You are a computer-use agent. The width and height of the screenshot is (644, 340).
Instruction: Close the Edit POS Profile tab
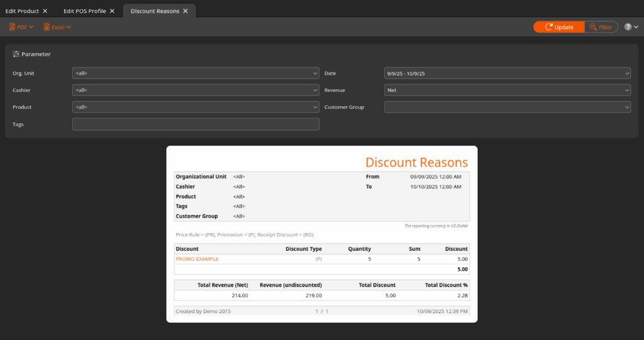(112, 11)
